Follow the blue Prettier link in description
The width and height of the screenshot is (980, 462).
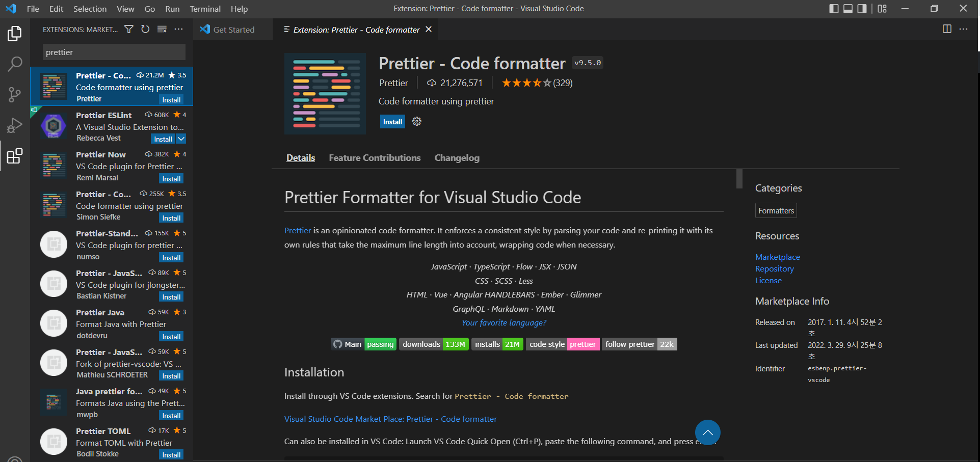298,231
